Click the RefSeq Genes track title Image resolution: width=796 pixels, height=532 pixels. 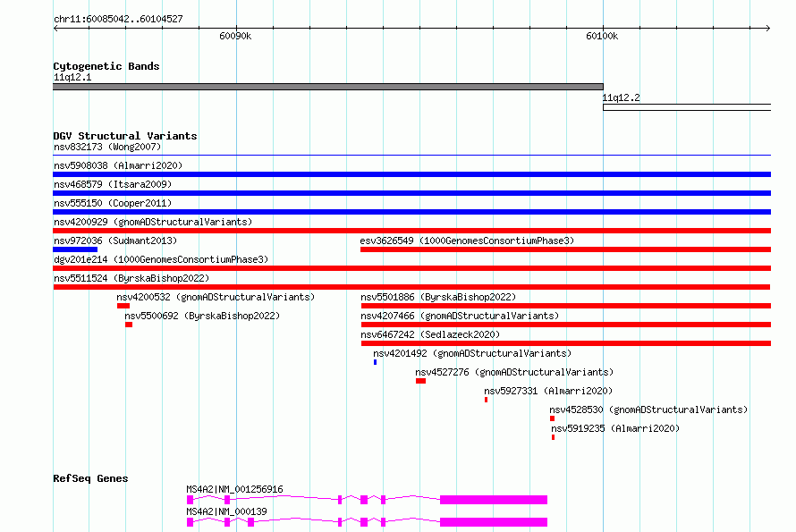coord(90,478)
